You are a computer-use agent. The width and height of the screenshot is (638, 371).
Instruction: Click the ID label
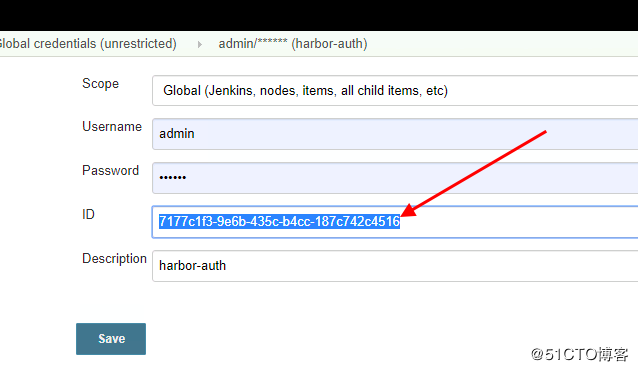pos(88,214)
